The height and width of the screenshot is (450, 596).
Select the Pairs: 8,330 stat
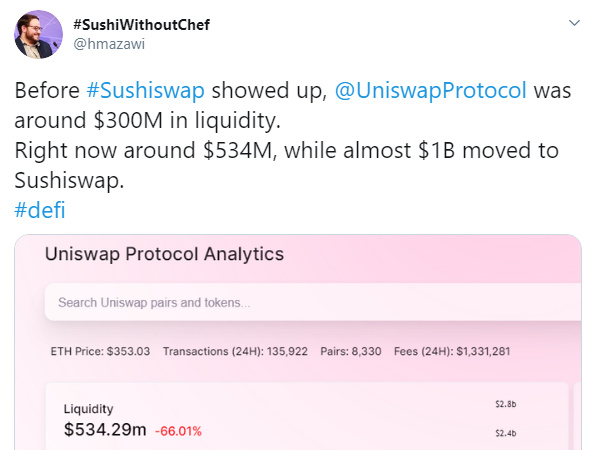[351, 351]
